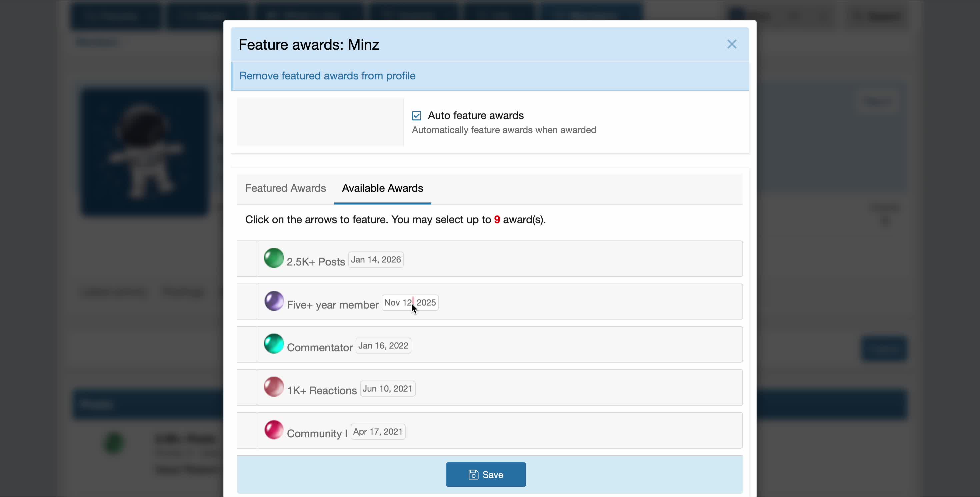The image size is (980, 497).
Task: Click the 'Nov 12, 2025' date badge
Action: click(410, 303)
